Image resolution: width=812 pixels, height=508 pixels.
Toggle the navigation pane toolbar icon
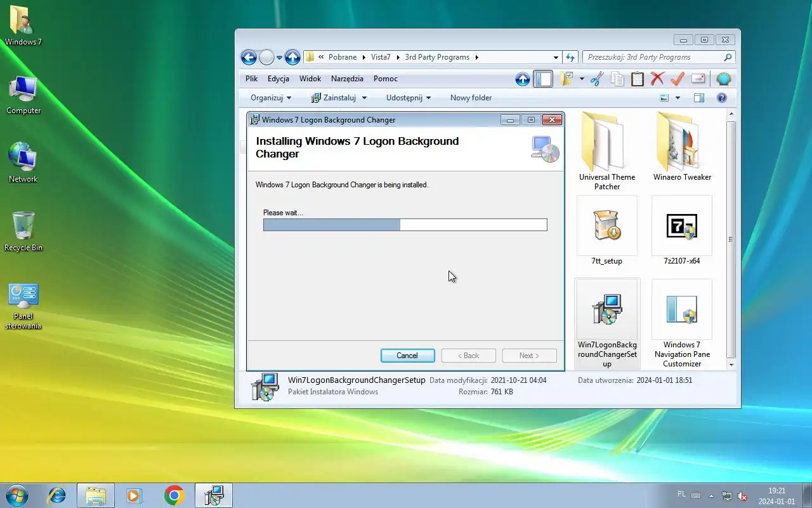click(543, 79)
